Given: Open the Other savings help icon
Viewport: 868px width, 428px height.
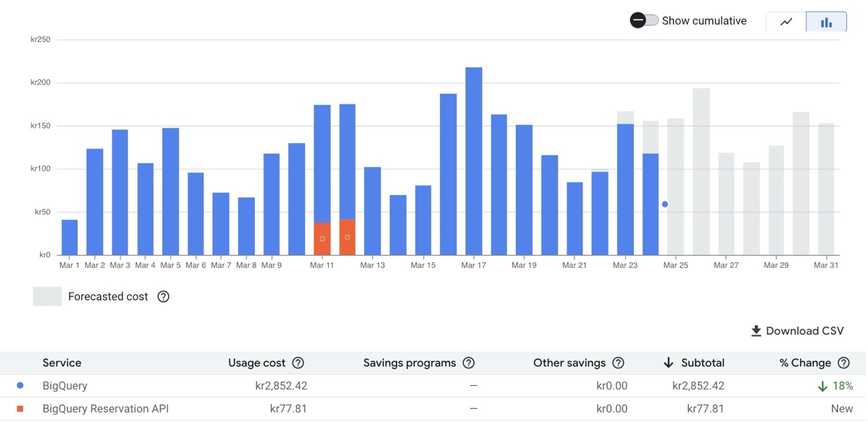Looking at the screenshot, I should tap(618, 363).
